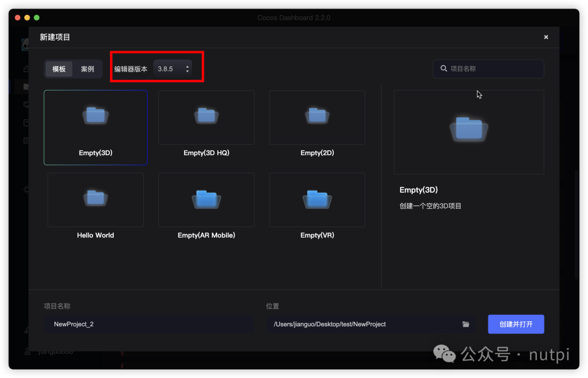The image size is (588, 378).
Task: Click the large Empty(3D) preview image
Action: (469, 132)
